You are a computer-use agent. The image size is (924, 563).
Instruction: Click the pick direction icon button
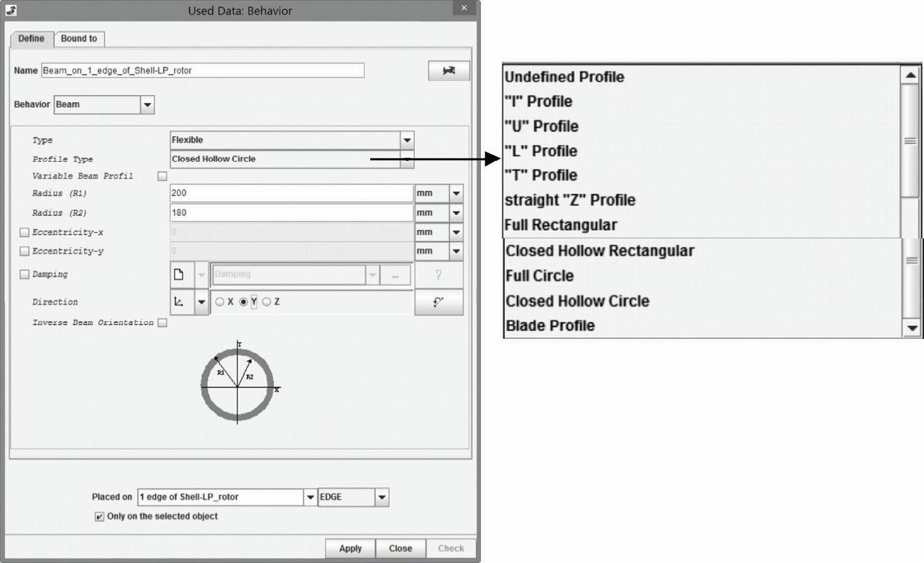(x=439, y=302)
